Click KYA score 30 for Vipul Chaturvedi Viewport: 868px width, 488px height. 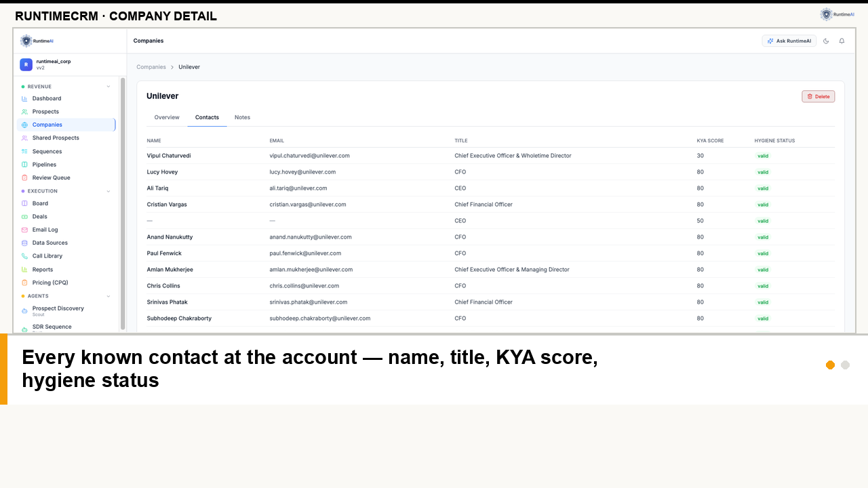tap(700, 156)
